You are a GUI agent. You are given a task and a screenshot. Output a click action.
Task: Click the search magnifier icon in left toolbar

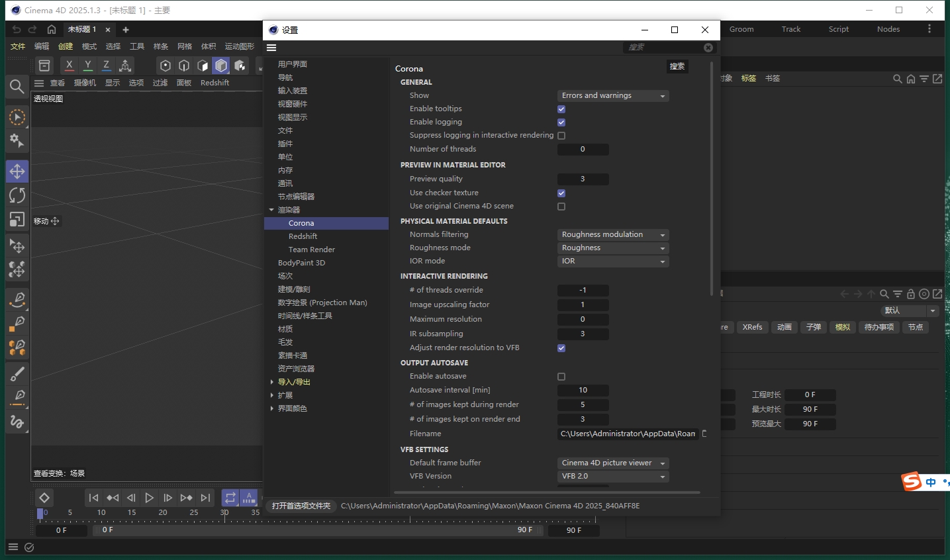point(17,87)
